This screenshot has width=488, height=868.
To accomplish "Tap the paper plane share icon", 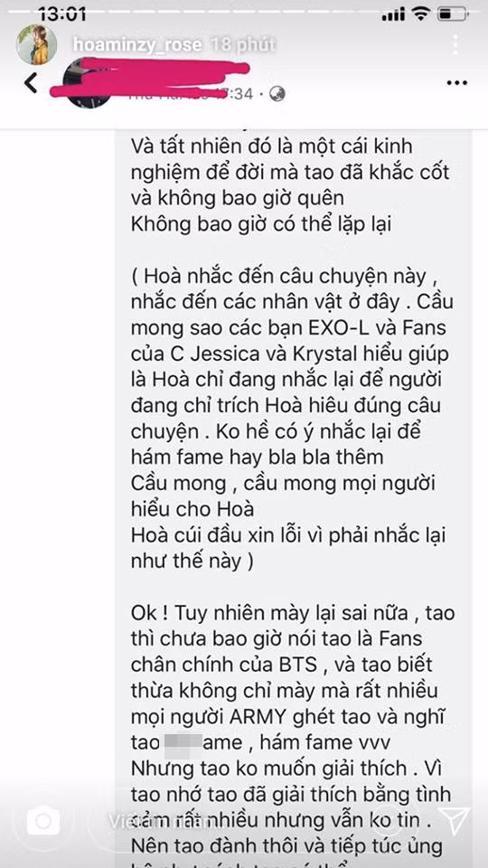I will 454,821.
